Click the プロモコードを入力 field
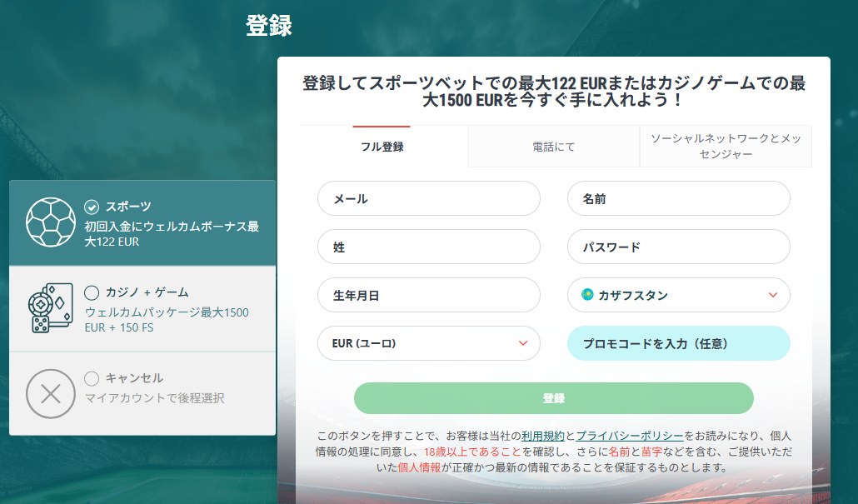858x504 pixels. [x=679, y=343]
